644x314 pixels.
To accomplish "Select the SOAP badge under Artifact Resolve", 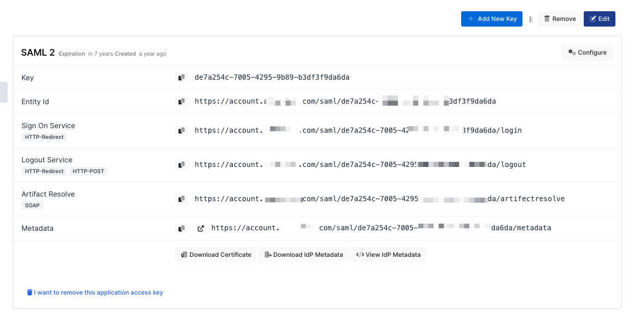I will pos(33,206).
